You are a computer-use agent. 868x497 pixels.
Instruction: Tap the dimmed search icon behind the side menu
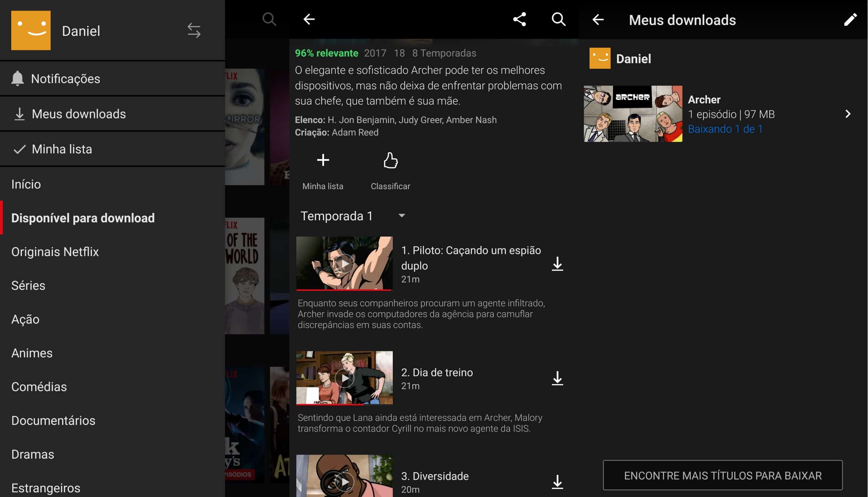point(269,19)
